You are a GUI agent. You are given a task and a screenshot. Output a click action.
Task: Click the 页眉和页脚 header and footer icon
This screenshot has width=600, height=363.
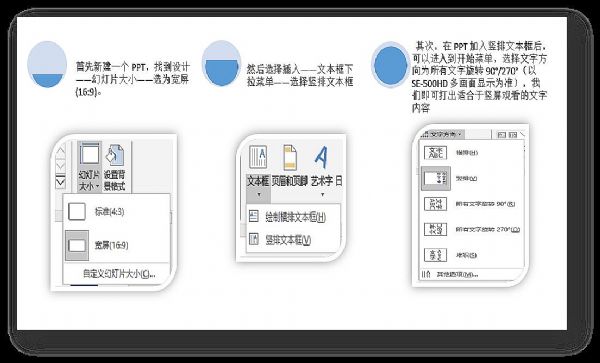click(290, 157)
